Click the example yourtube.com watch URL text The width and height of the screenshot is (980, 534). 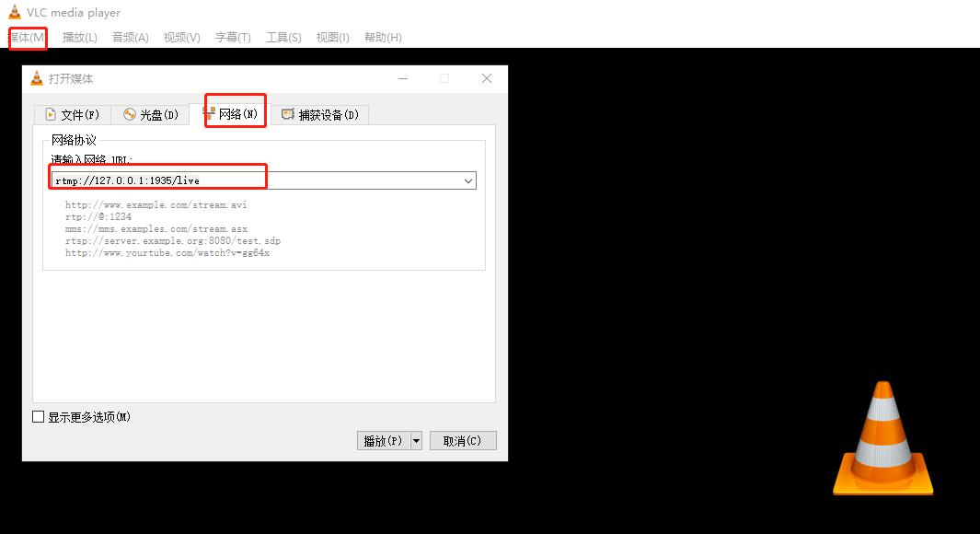[167, 253]
